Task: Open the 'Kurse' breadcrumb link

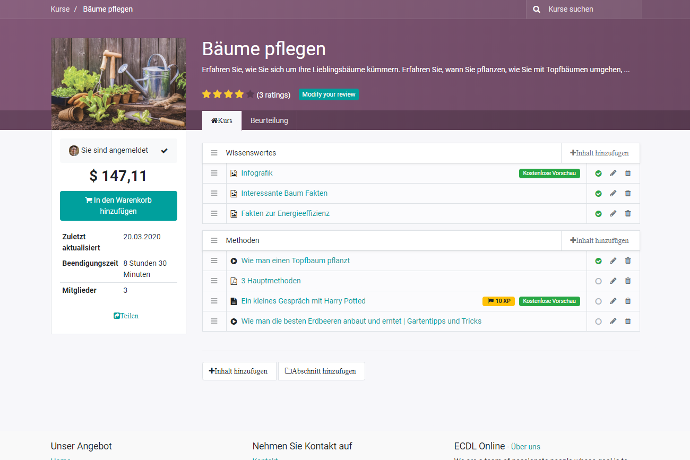Action: click(60, 9)
